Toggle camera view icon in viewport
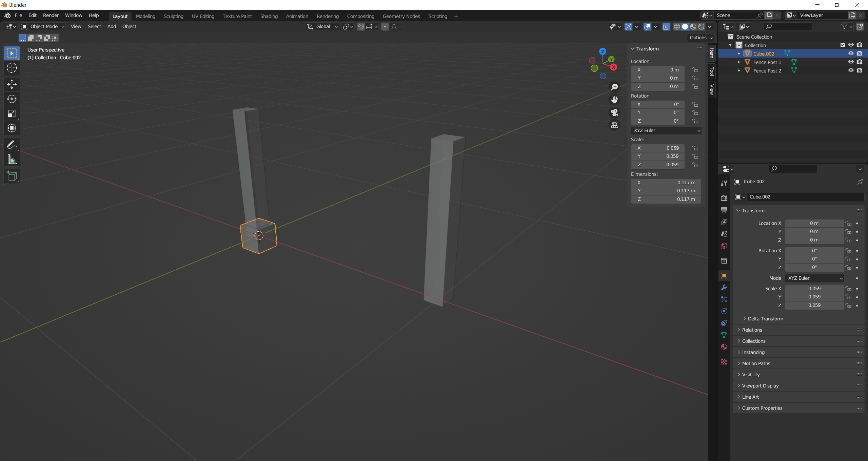Screen dimensions: 868x461 614,112
